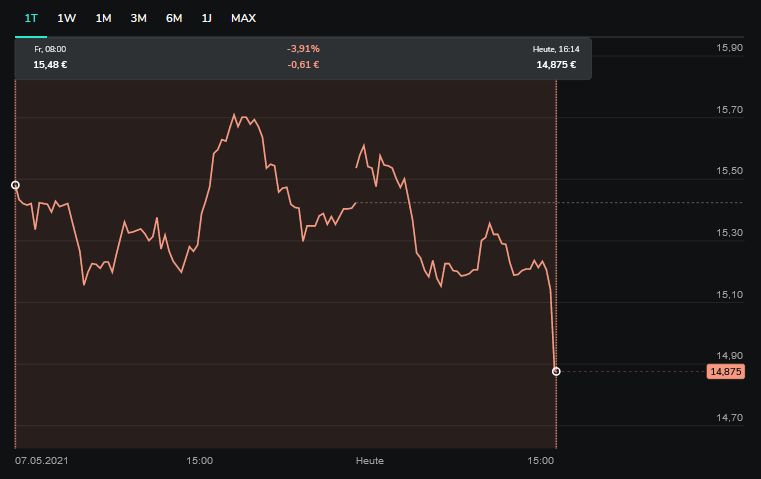Select the 1J yearly range tab
The width and height of the screenshot is (761, 479).
point(207,18)
